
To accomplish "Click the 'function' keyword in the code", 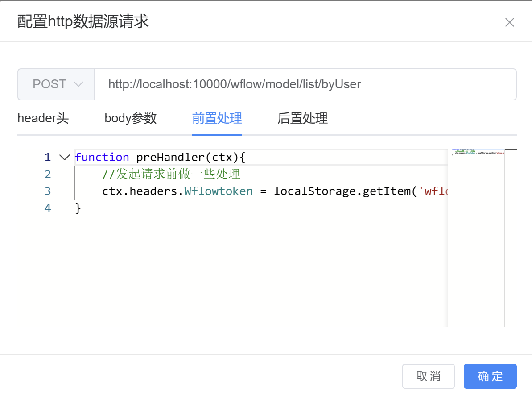I will tap(102, 157).
